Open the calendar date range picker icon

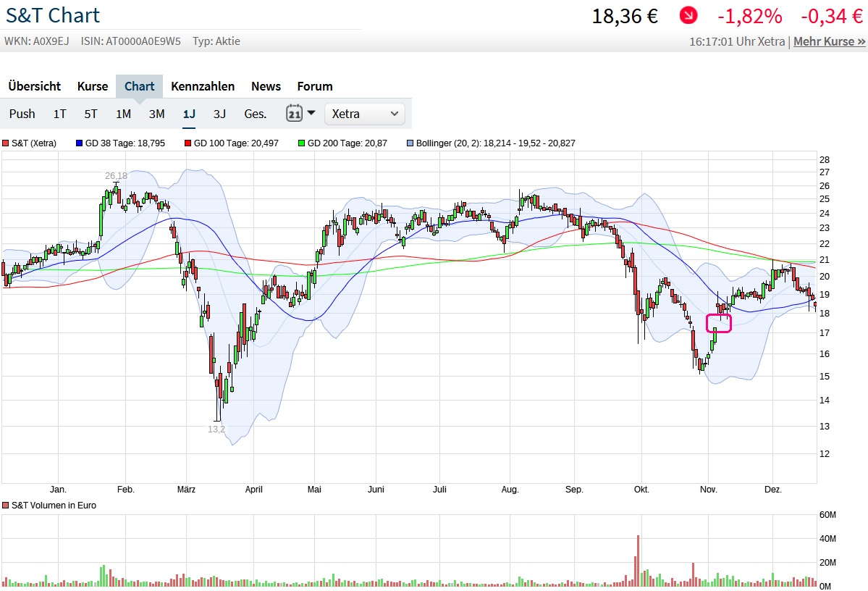[293, 114]
